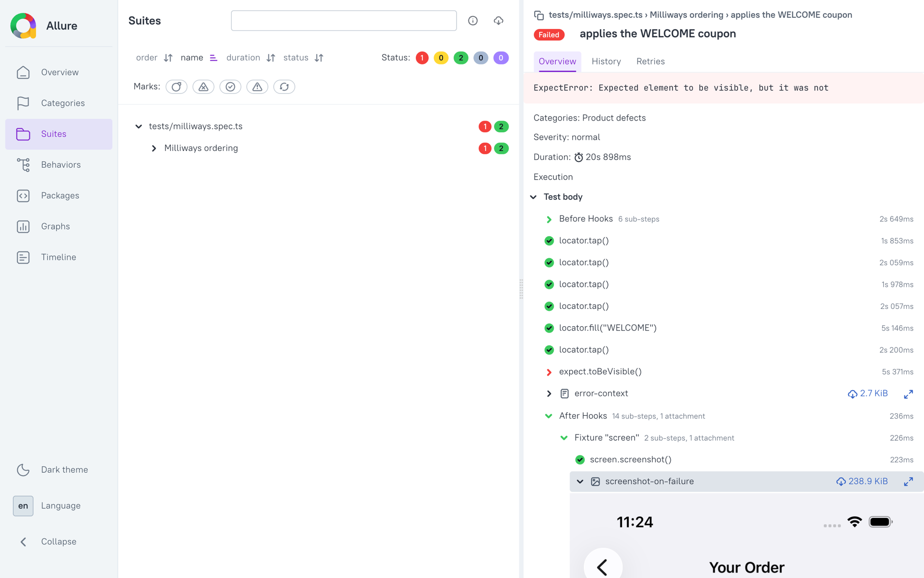This screenshot has width=924, height=578.
Task: Toggle the yellow broken status filter
Action: point(441,58)
